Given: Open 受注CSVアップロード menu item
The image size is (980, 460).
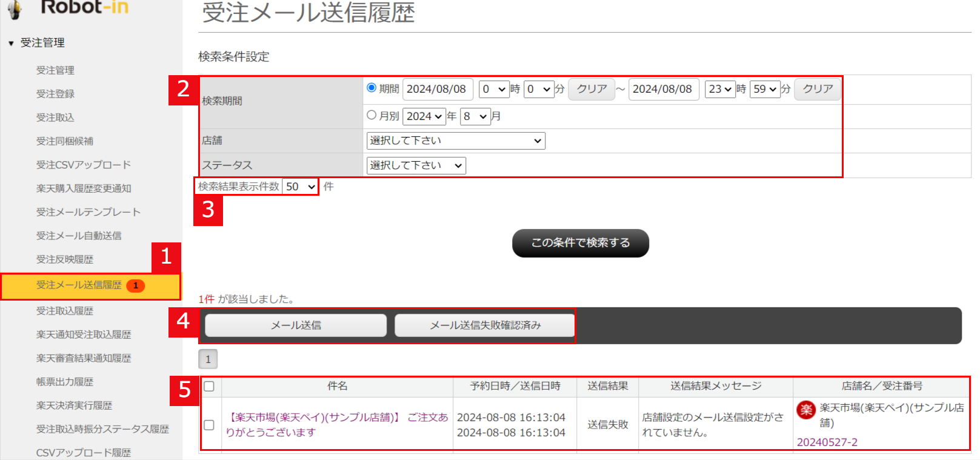Looking at the screenshot, I should tap(84, 165).
